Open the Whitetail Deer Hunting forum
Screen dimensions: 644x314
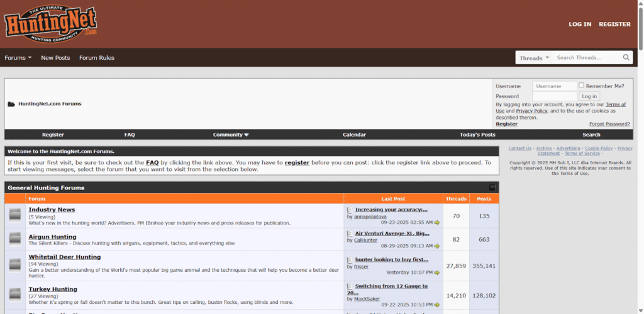coord(65,257)
